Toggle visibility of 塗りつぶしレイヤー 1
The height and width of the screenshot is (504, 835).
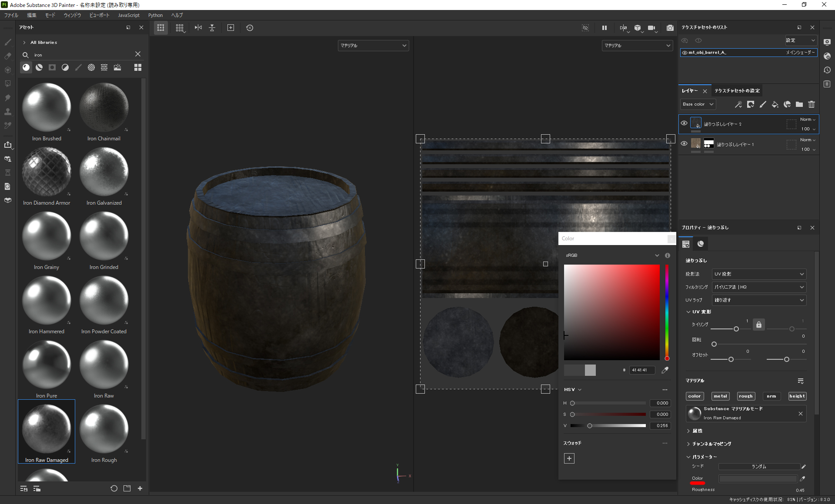click(684, 143)
